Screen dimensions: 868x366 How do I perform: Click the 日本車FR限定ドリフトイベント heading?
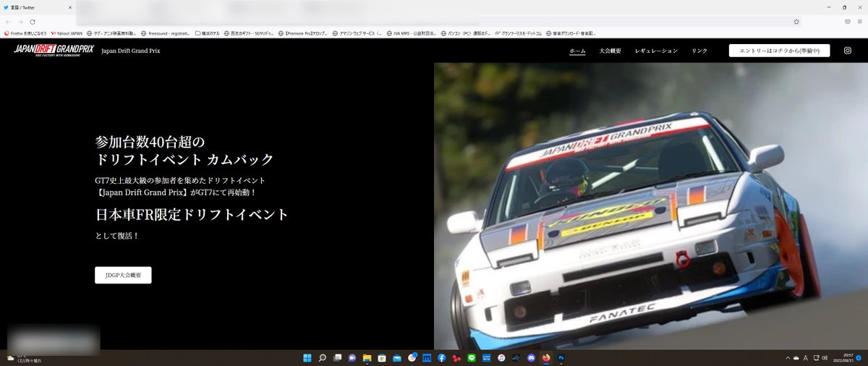(192, 215)
